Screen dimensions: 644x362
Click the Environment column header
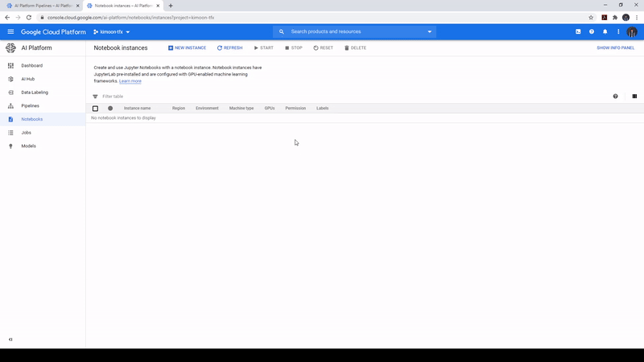coord(207,109)
